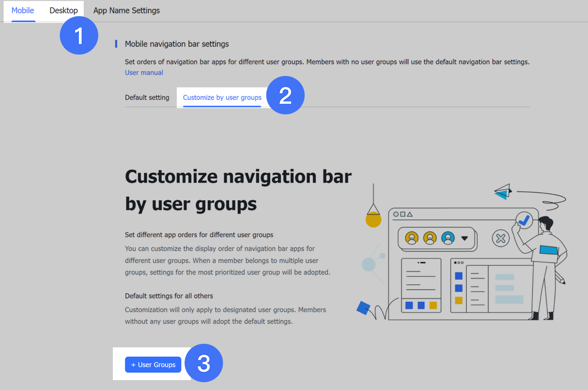Click the + User Groups button
The image size is (588, 390).
(x=153, y=365)
